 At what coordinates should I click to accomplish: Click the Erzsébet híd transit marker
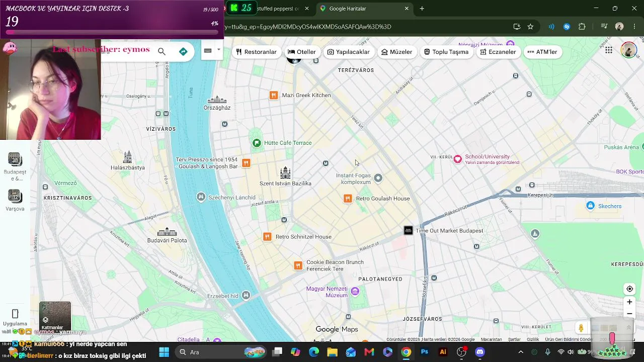pos(246,296)
